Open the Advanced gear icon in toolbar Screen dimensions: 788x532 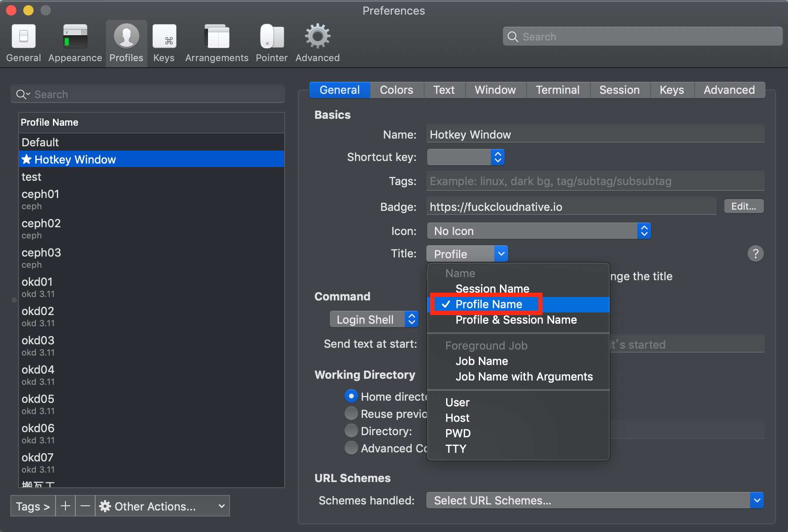tap(318, 43)
